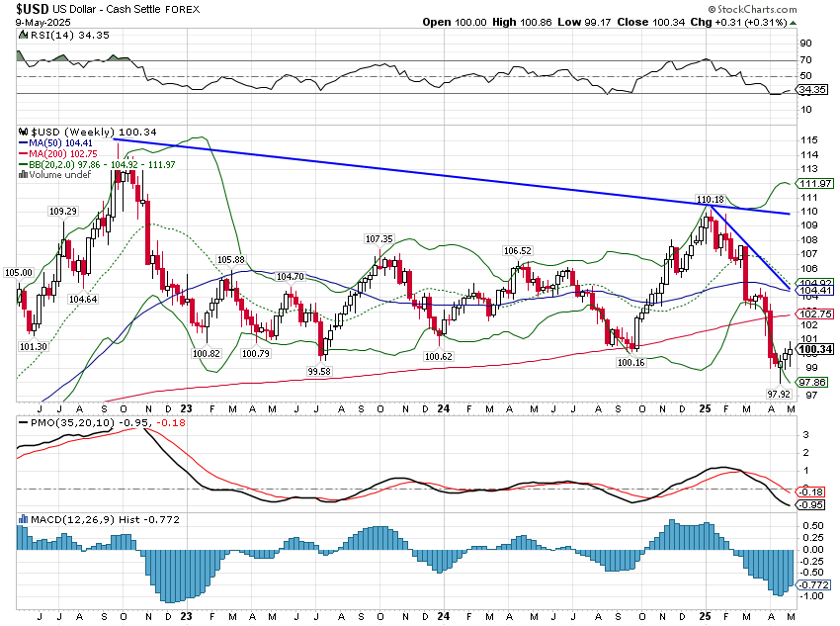Screen dimensions: 840x626
Task: Click the 34.35 RSI value tag
Action: 811,90
